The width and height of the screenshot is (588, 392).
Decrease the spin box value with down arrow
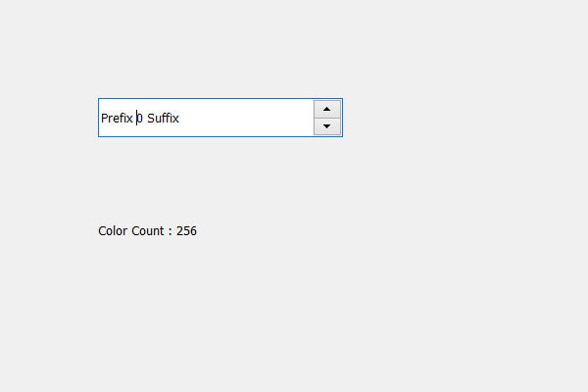(x=327, y=126)
